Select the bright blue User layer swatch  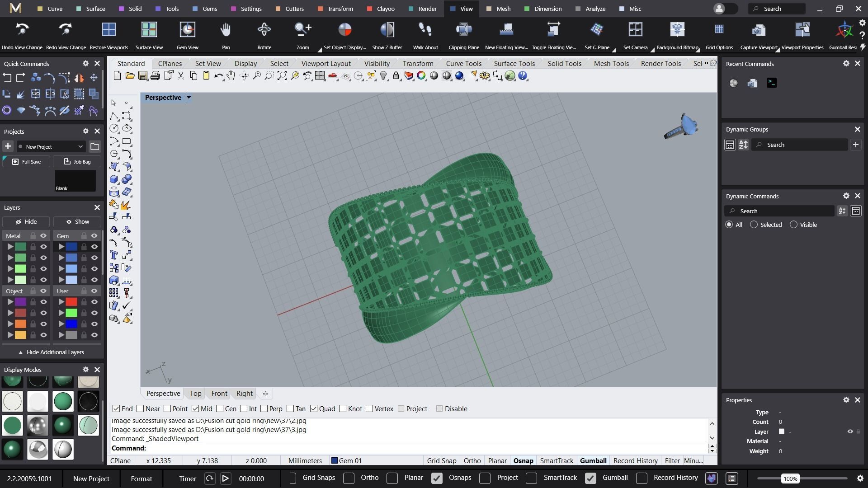[x=71, y=324]
